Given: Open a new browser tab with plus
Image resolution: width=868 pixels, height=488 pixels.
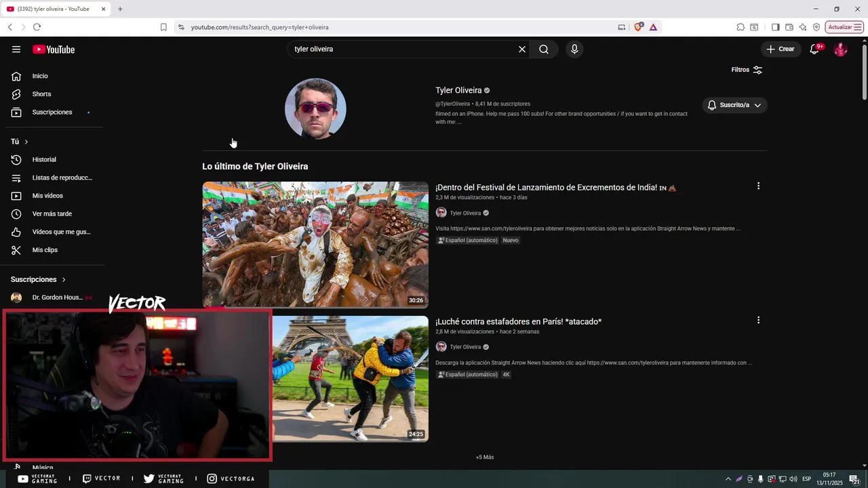Looking at the screenshot, I should pyautogui.click(x=120, y=9).
